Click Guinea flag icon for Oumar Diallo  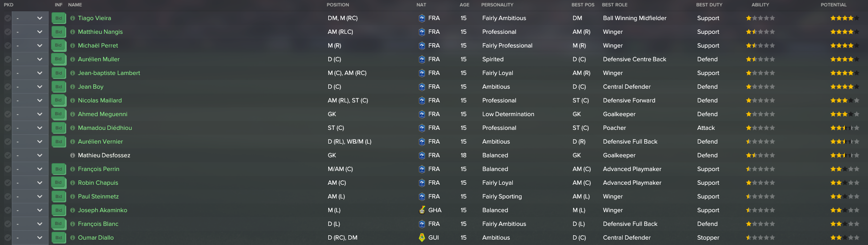pos(422,238)
